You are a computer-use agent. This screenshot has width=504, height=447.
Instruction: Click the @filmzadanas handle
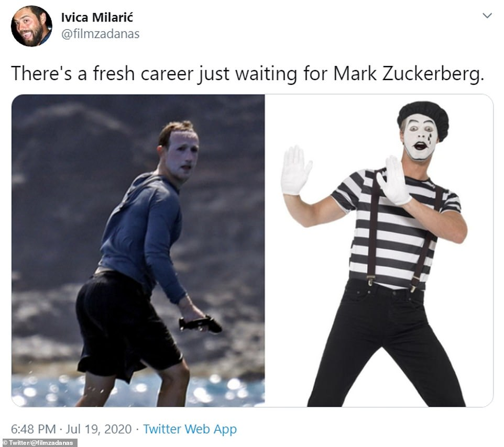(100, 33)
